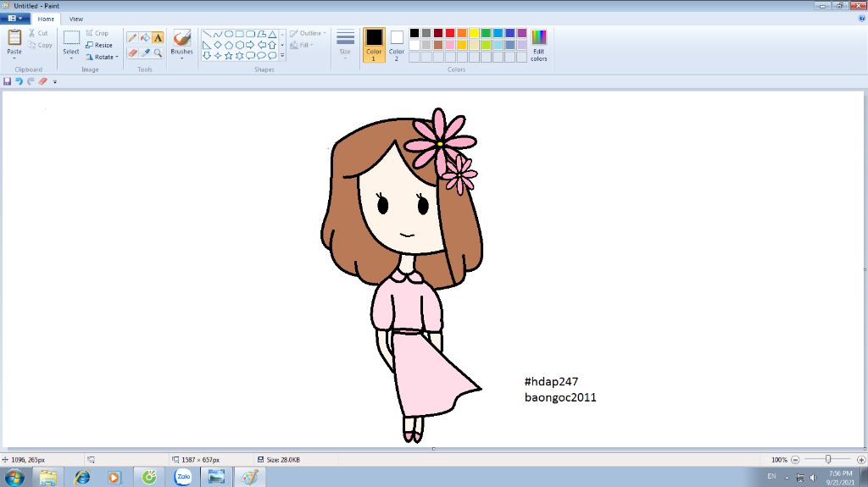Click the Undo arrow icon
This screenshot has height=487, width=868.
click(19, 81)
